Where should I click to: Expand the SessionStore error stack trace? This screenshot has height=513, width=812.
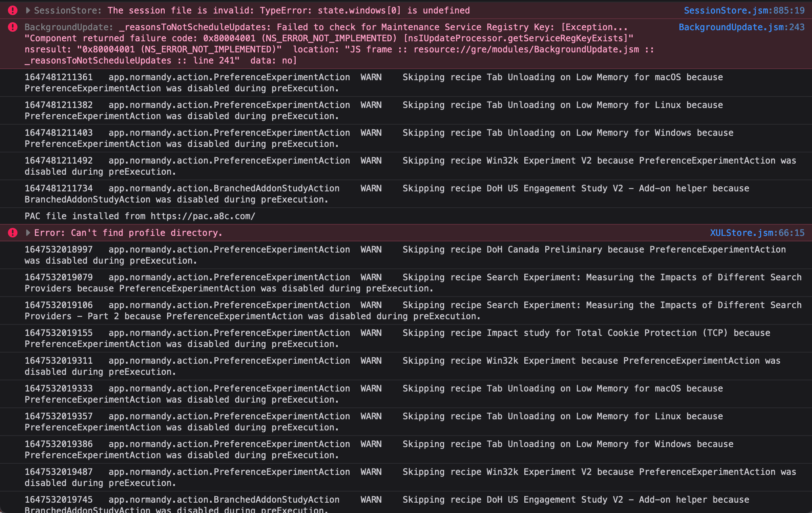[28, 10]
